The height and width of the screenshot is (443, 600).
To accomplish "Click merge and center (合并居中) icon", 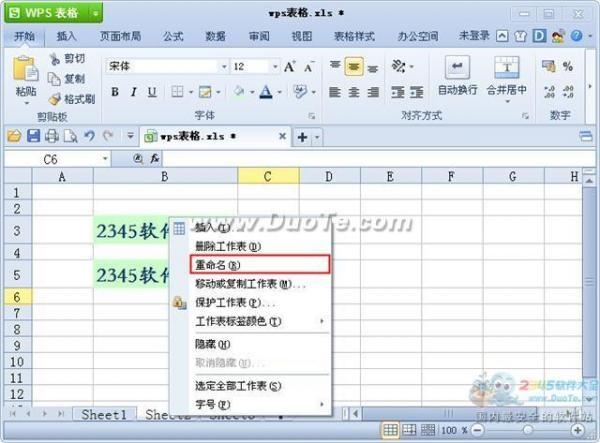I will 506,68.
